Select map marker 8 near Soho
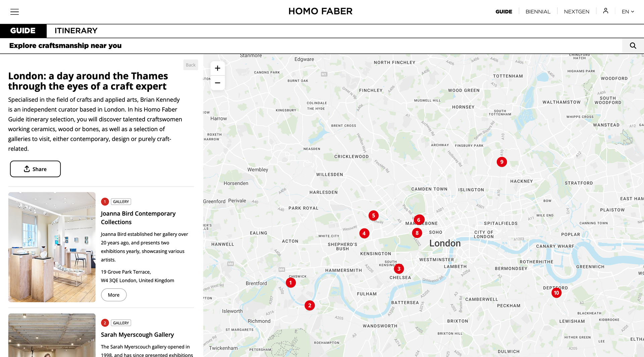Screen dimensions: 644x357 417,233
